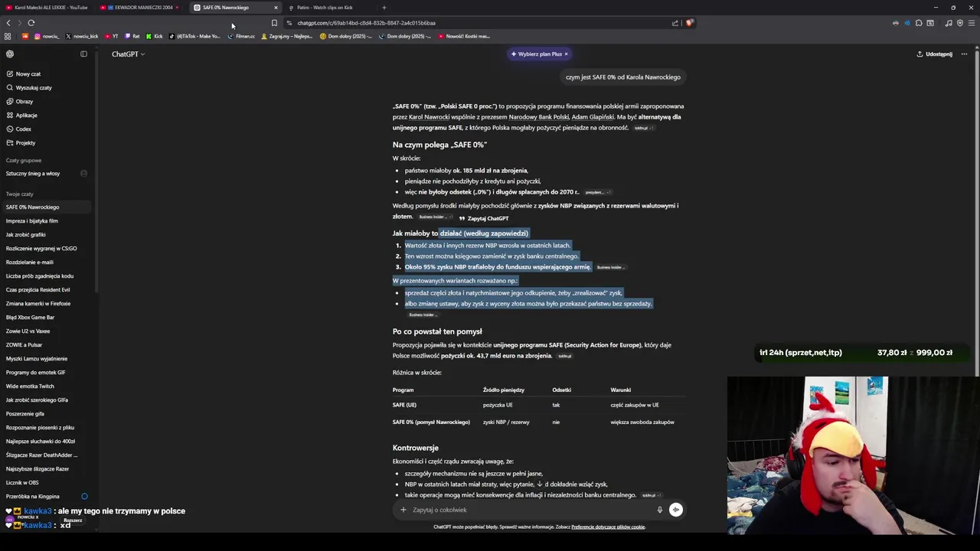Click the Karol Nawrocki underlined link
This screenshot has width=980, height=551.
pyautogui.click(x=429, y=117)
